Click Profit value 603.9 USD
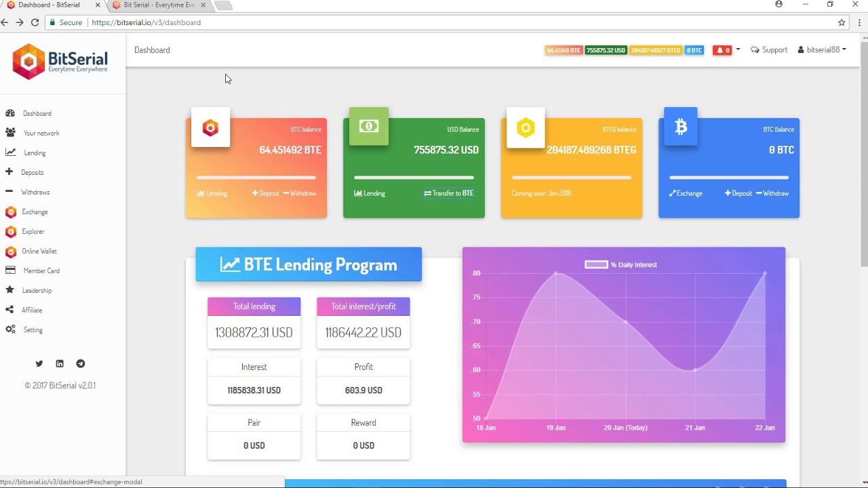The height and width of the screenshot is (488, 868). tap(363, 390)
